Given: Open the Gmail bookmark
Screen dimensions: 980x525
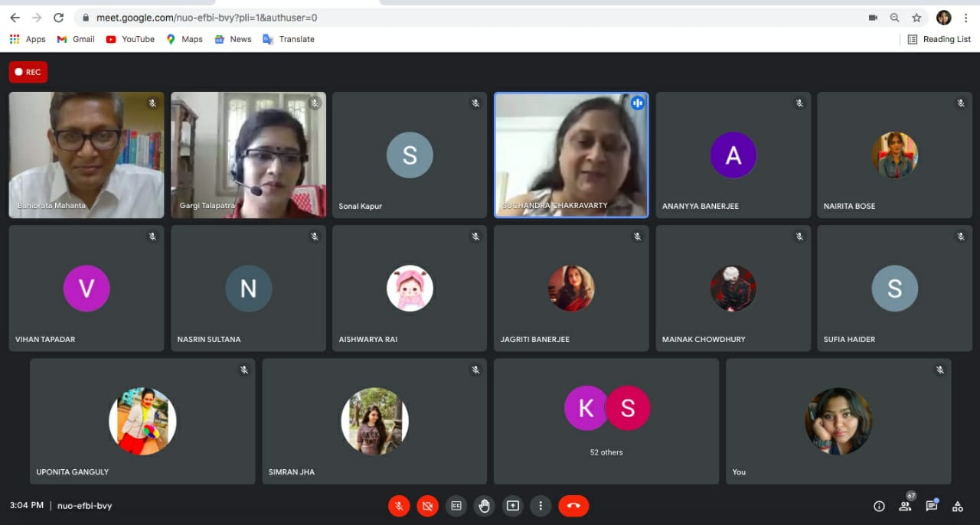Looking at the screenshot, I should [x=76, y=39].
